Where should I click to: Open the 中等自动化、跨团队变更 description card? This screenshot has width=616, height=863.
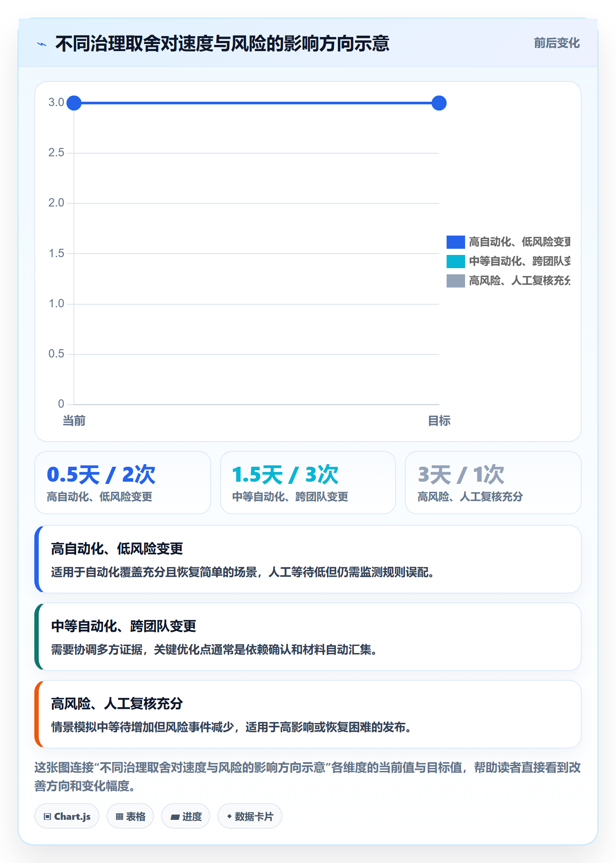click(x=308, y=637)
